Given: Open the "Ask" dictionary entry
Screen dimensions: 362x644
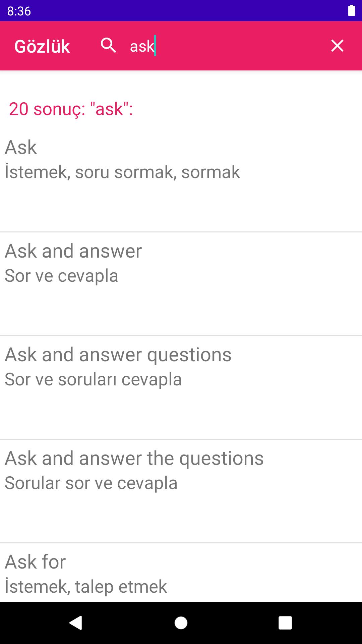Looking at the screenshot, I should pos(21,147).
